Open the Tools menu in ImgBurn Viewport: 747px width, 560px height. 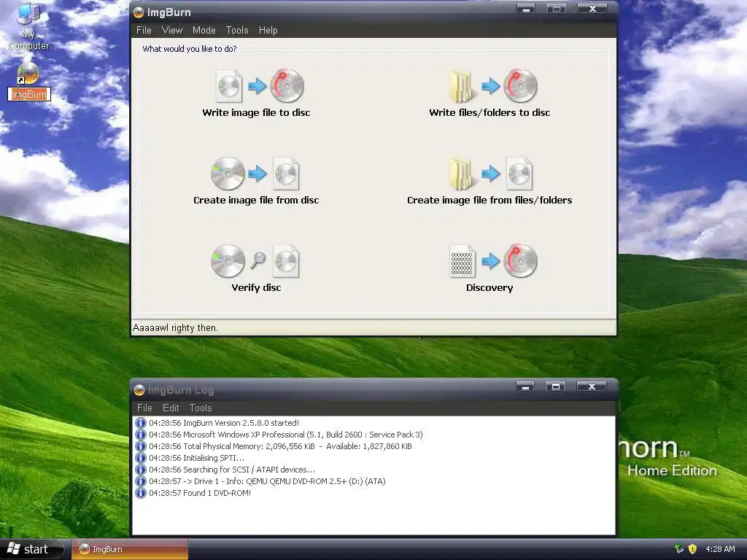237,30
